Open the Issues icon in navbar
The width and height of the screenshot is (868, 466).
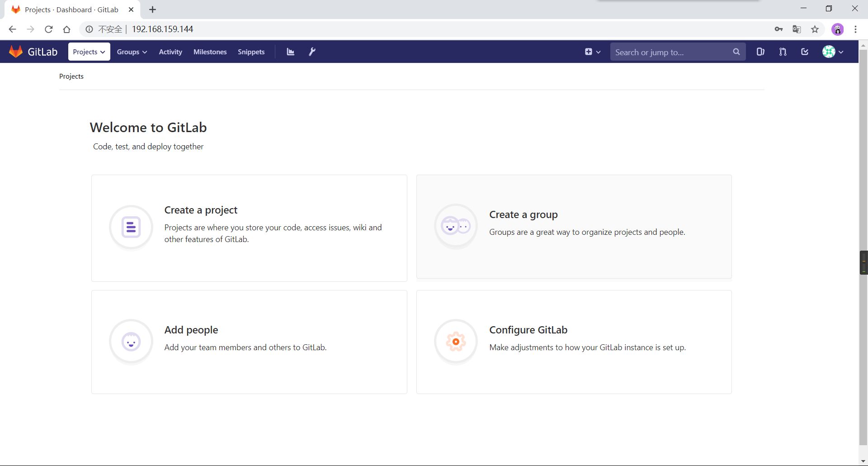pyautogui.click(x=760, y=52)
